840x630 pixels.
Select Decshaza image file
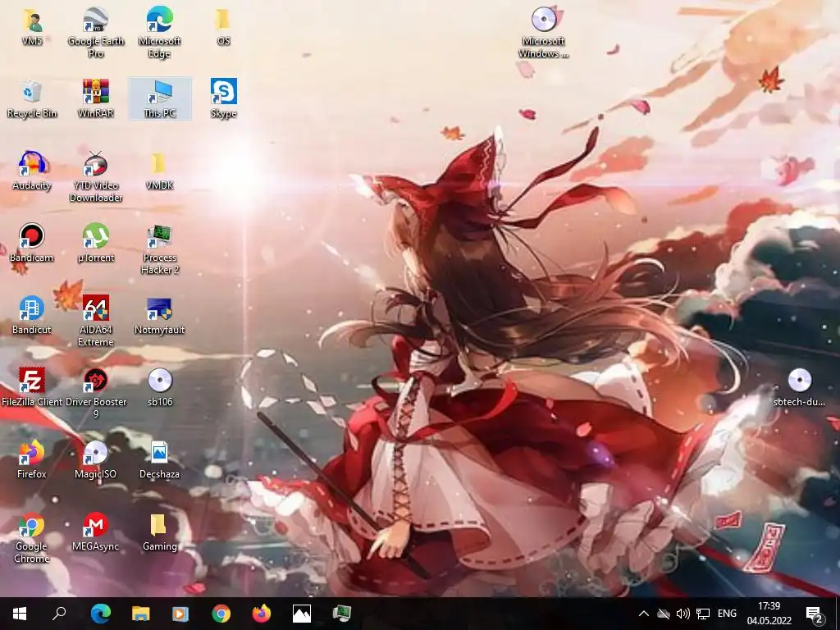pyautogui.click(x=160, y=460)
